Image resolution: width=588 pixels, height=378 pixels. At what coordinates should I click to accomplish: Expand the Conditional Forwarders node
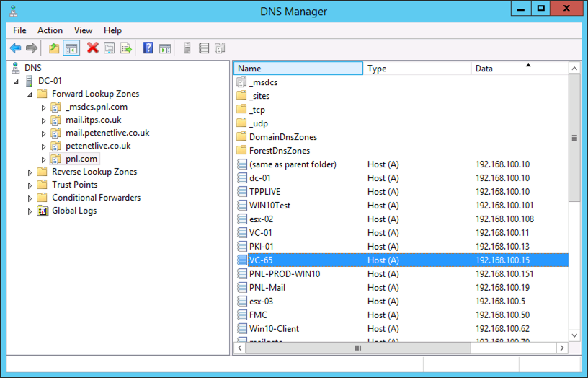pyautogui.click(x=30, y=198)
